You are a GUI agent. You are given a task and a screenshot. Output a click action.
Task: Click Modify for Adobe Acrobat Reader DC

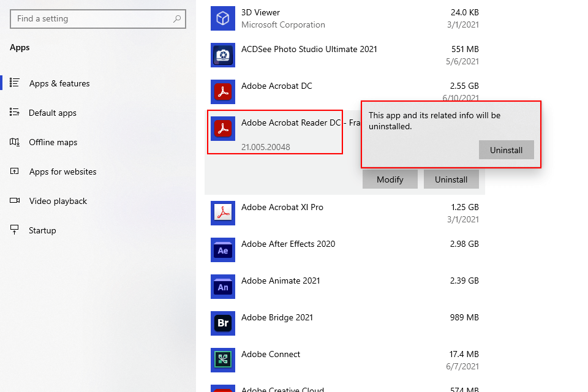[390, 179]
